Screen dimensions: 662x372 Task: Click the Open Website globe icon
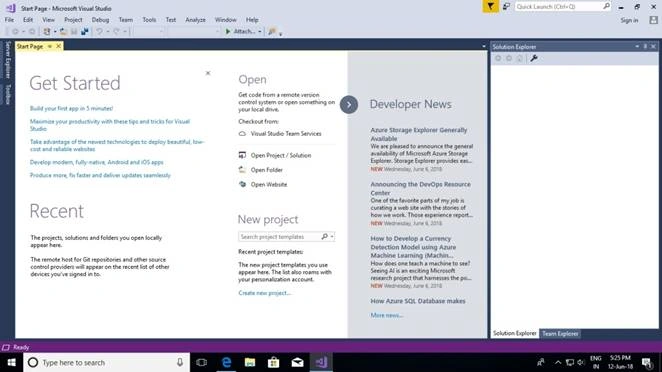point(242,184)
